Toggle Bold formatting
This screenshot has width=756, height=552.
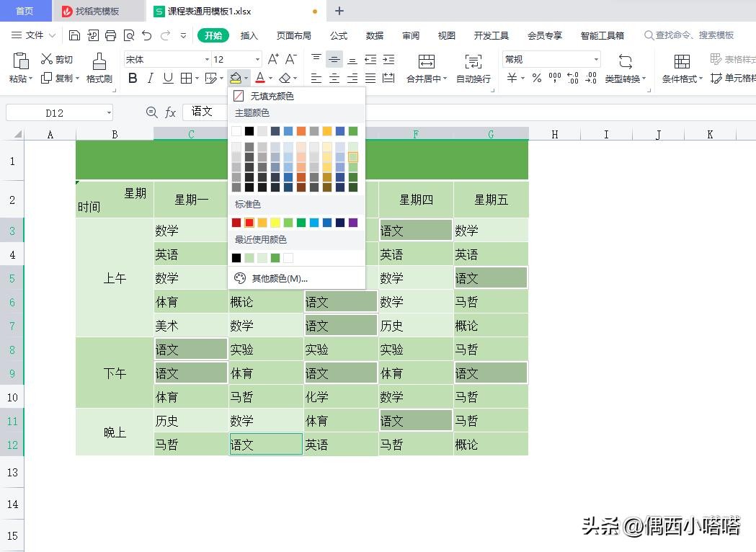point(133,78)
